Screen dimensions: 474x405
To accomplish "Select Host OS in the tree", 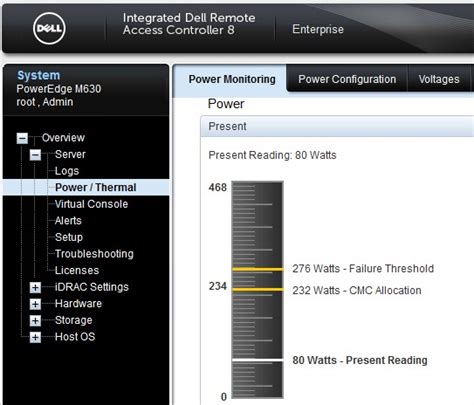I will coord(75,337).
